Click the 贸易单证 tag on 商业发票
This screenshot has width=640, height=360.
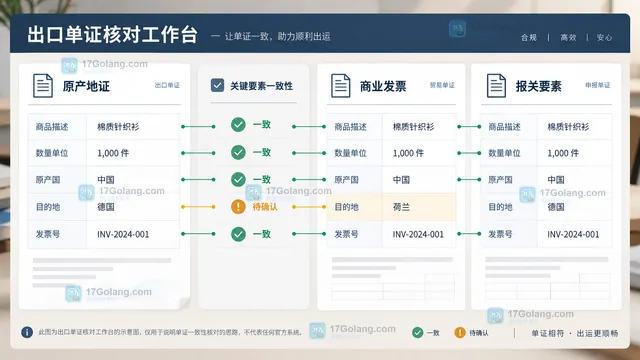pyautogui.click(x=442, y=85)
